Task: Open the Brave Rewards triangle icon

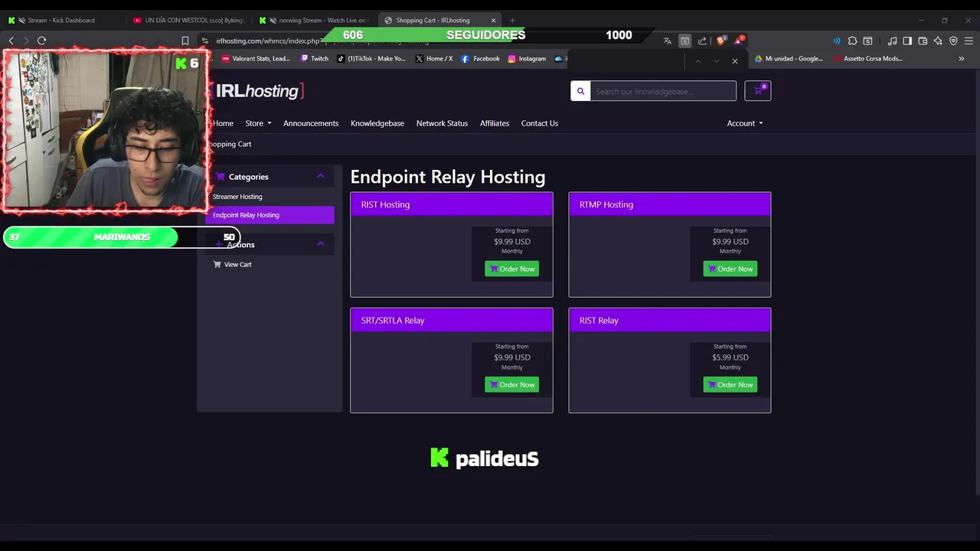Action: [739, 41]
